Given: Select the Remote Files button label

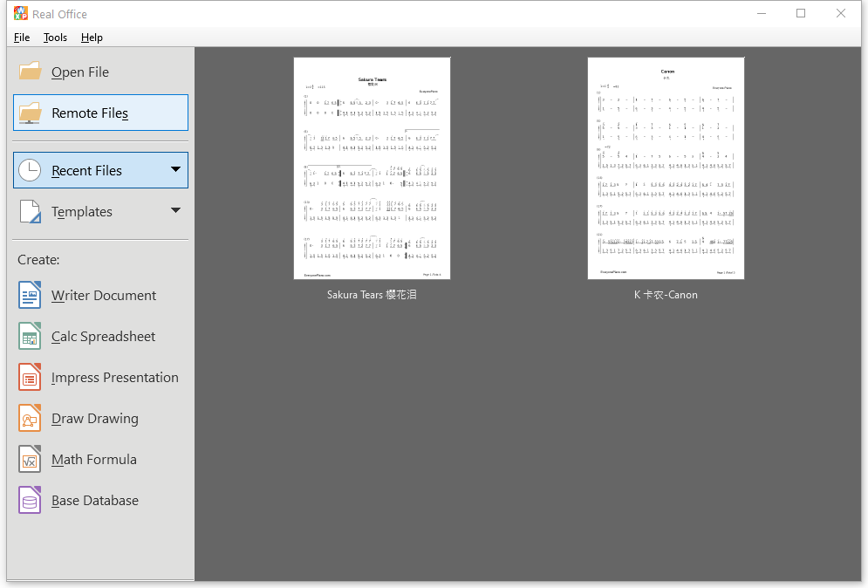Looking at the screenshot, I should [90, 113].
